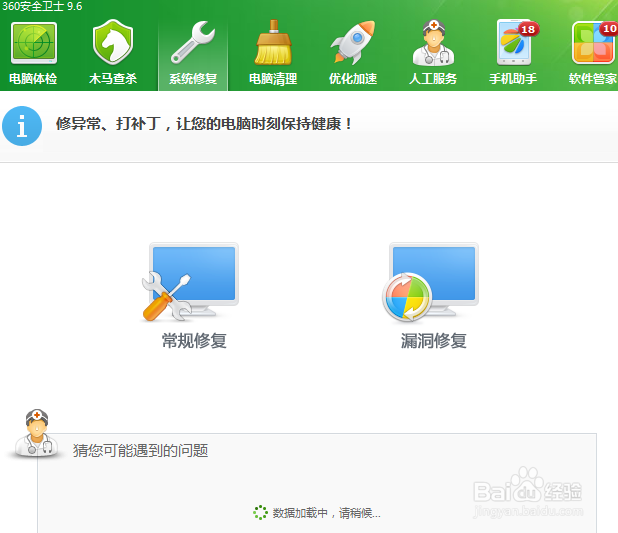The image size is (618, 533).
Task: Click the 猜您可能遇到的问题 heading
Action: (x=141, y=450)
